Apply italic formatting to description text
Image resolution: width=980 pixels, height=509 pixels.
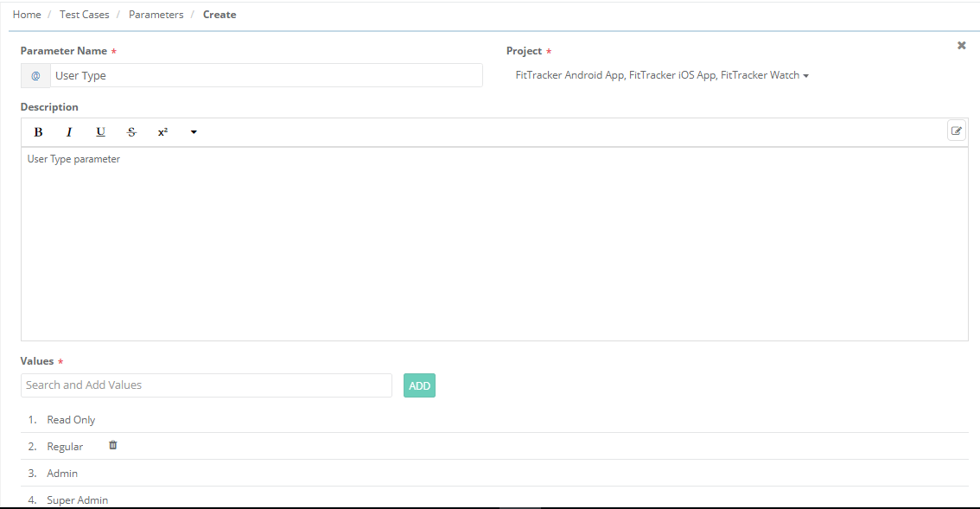69,131
